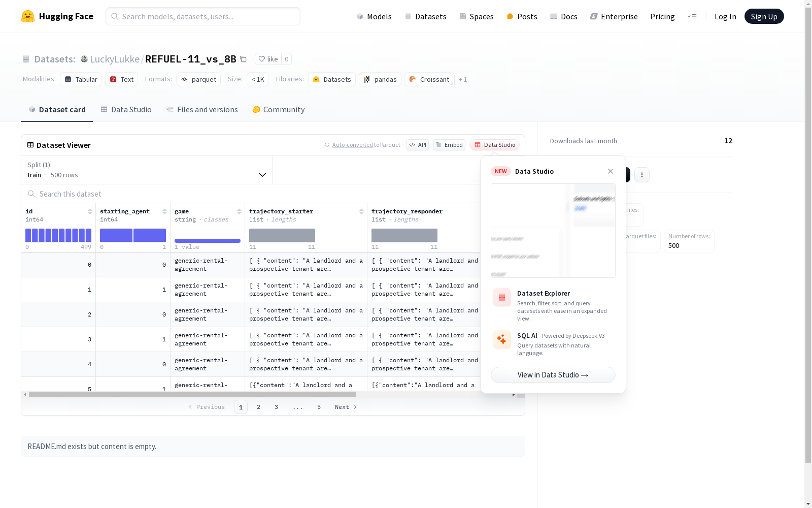Go to page 5 of dataset
The image size is (812, 508).
[x=319, y=407]
